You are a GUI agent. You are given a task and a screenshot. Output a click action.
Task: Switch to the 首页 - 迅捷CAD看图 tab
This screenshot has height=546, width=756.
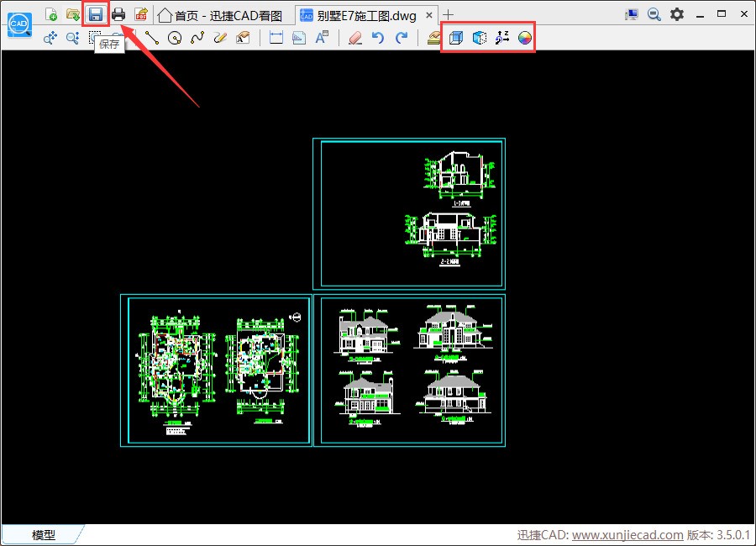(x=221, y=15)
